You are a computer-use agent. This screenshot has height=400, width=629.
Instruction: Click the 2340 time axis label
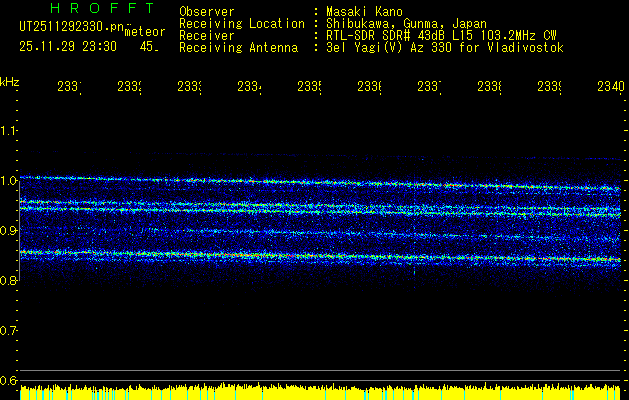[x=611, y=86]
